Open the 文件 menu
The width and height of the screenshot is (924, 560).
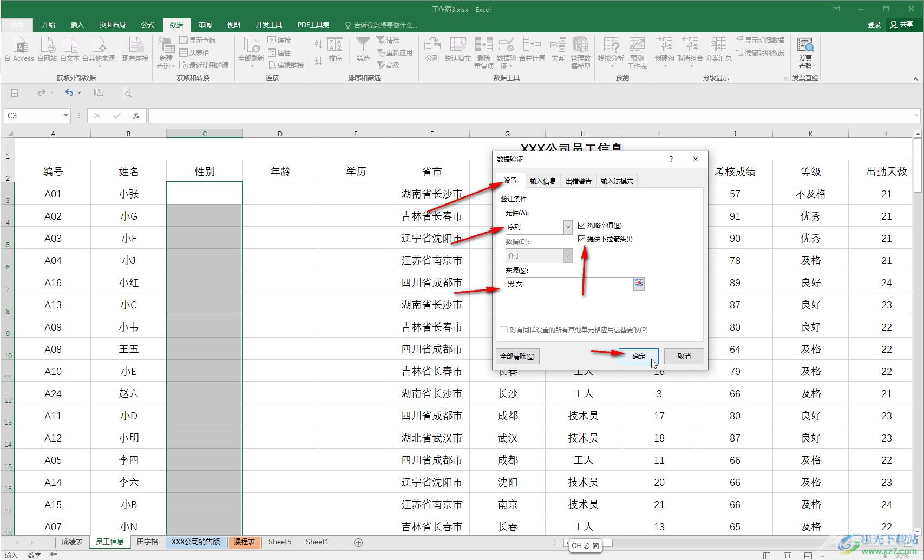pyautogui.click(x=17, y=25)
